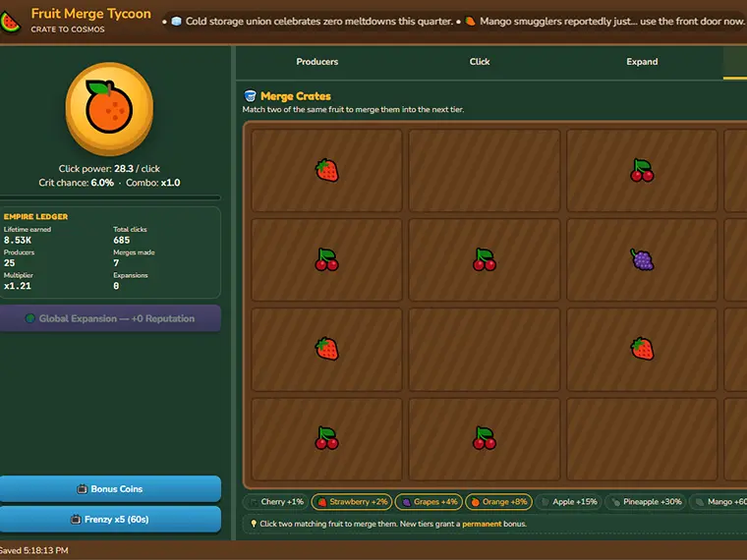This screenshot has width=747, height=560.
Task: Select the strawberry in the top-left crate
Action: pyautogui.click(x=326, y=171)
